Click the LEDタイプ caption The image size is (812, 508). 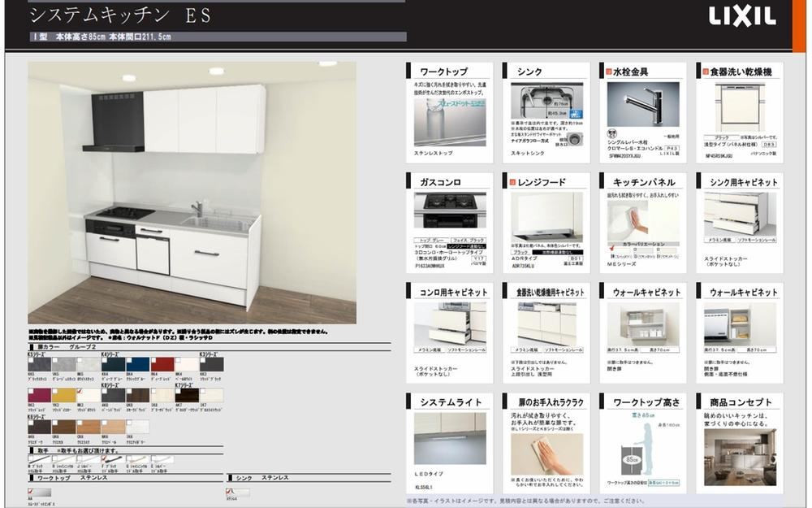click(429, 474)
